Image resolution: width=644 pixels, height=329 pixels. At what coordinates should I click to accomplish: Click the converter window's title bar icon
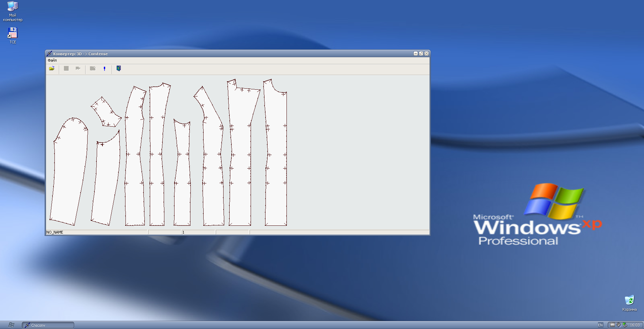pos(49,53)
